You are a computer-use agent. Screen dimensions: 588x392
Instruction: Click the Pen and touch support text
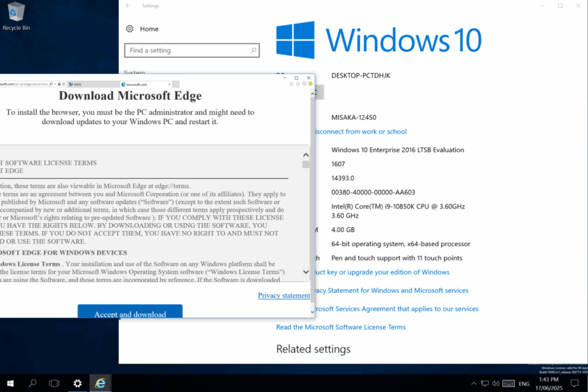396,258
